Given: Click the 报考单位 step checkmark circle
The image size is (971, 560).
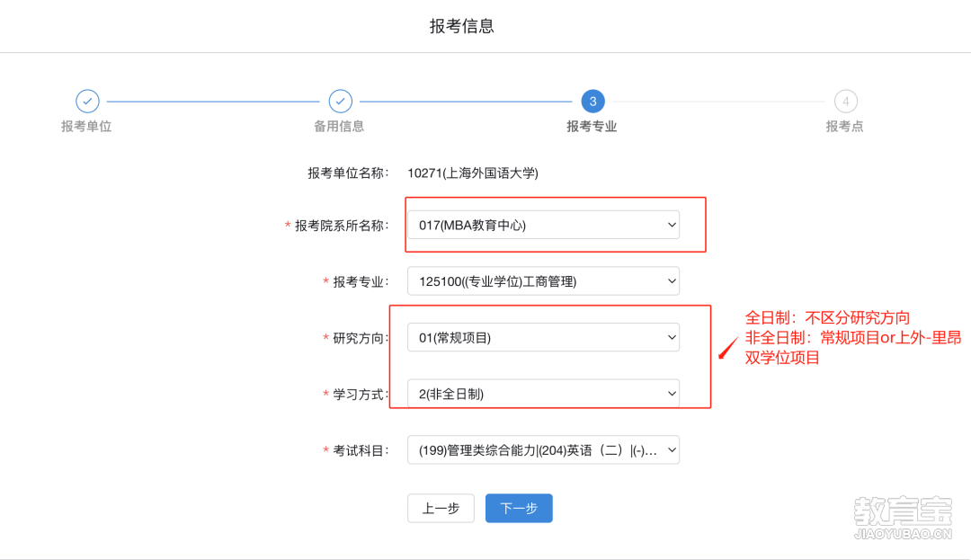Looking at the screenshot, I should 87,101.
